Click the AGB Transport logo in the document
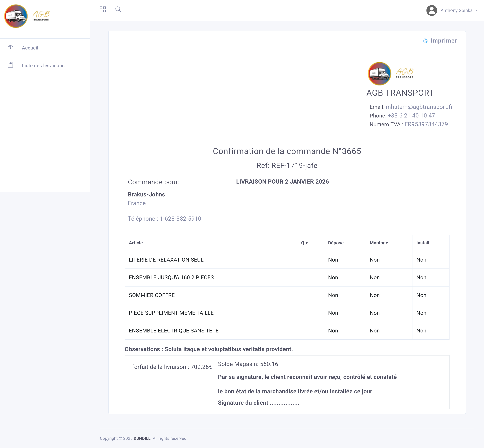Screen dimensions: 484x448 [x=390, y=73]
